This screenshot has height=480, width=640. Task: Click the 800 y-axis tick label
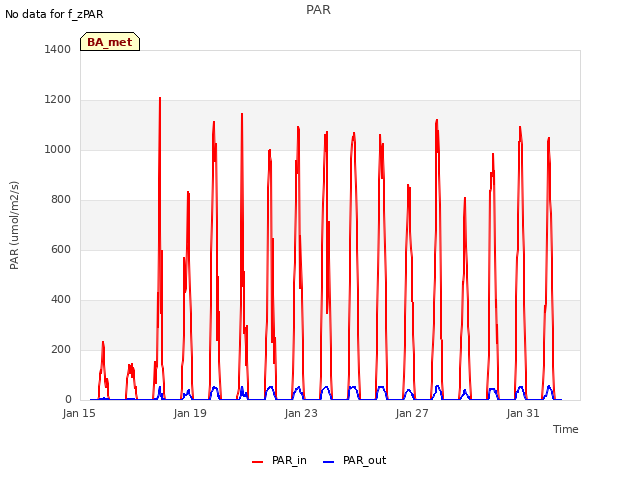(x=61, y=200)
